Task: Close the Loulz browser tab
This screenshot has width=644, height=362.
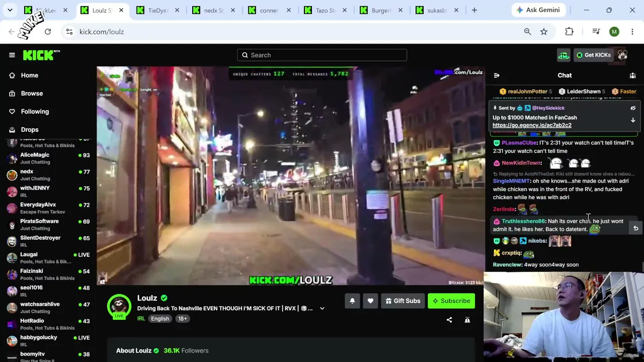Action: pos(121,10)
